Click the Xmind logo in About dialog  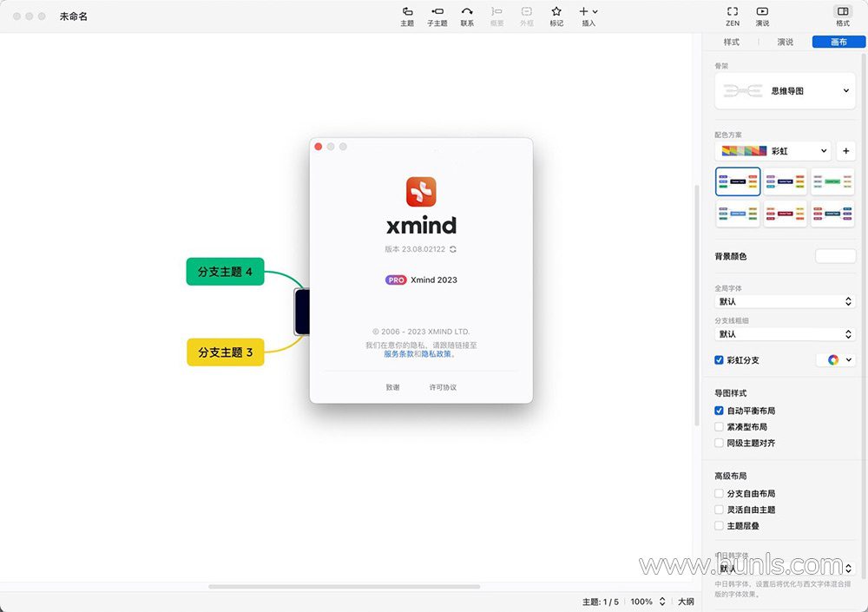[421, 192]
